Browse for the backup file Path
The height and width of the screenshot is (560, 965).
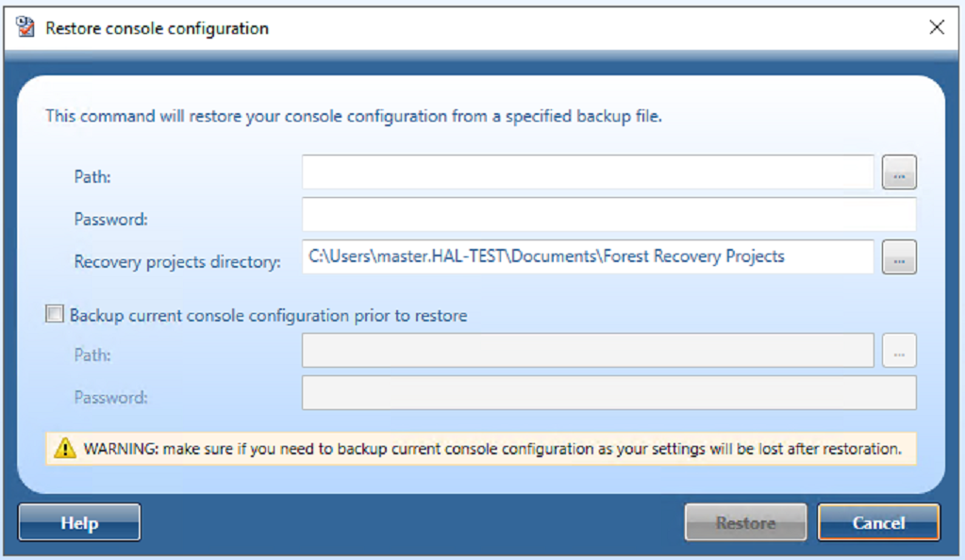pyautogui.click(x=899, y=173)
